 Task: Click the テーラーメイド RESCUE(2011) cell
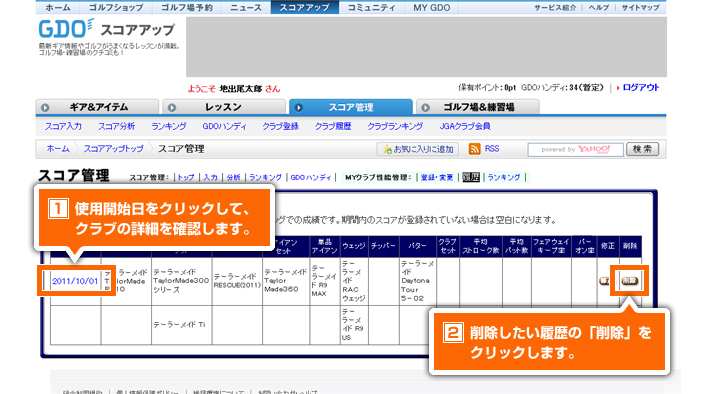click(x=237, y=281)
